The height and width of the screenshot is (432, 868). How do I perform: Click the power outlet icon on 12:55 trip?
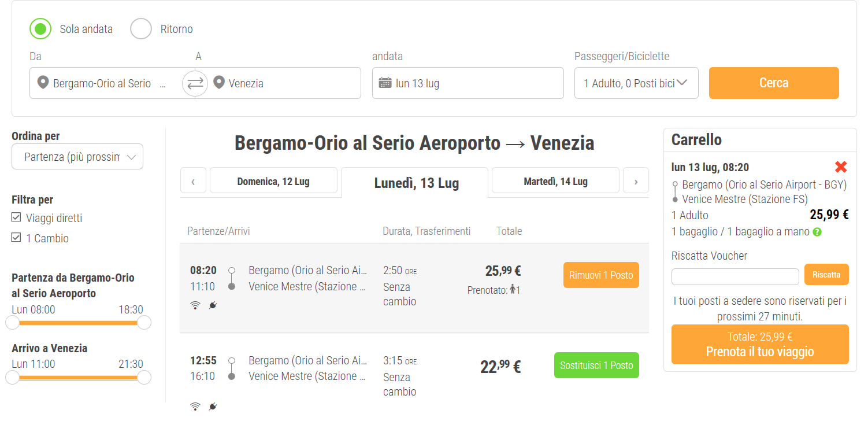point(213,407)
